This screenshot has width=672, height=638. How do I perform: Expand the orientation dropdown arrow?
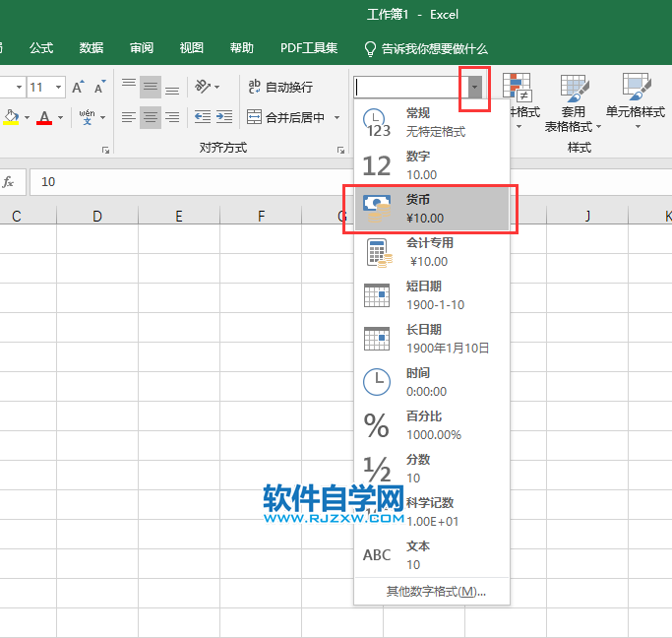[x=216, y=87]
